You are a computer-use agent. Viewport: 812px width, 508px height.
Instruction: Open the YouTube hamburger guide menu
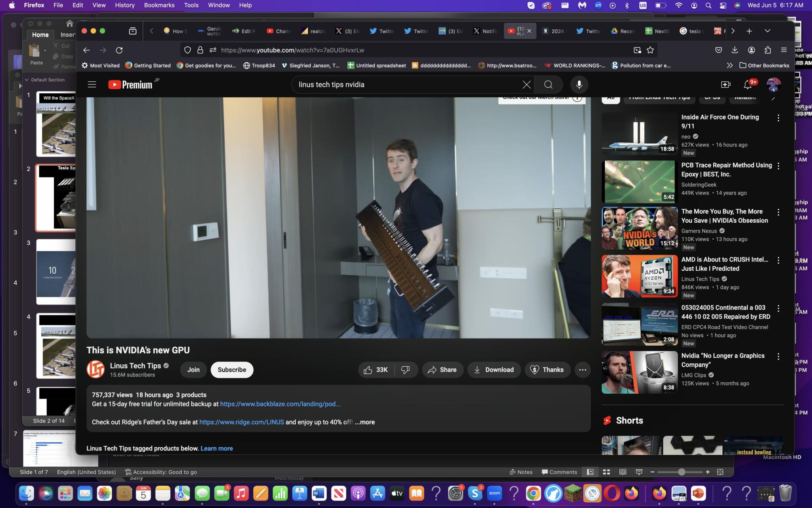[x=92, y=85]
